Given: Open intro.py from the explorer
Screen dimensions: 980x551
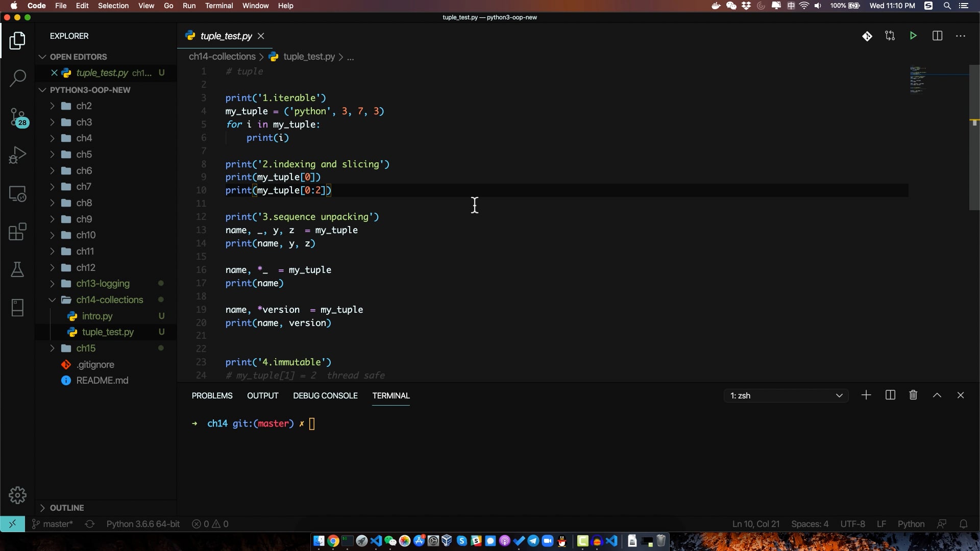Looking at the screenshot, I should (97, 316).
